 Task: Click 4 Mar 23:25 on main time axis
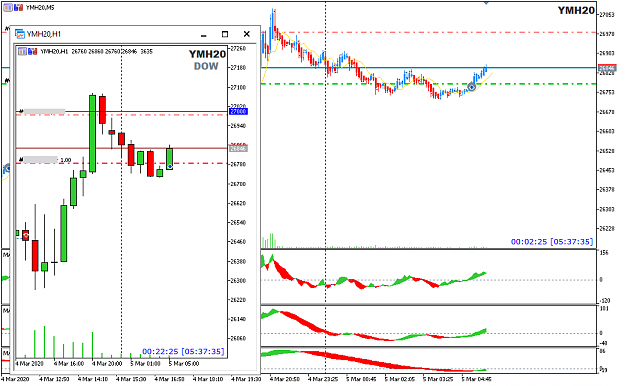[323, 379]
